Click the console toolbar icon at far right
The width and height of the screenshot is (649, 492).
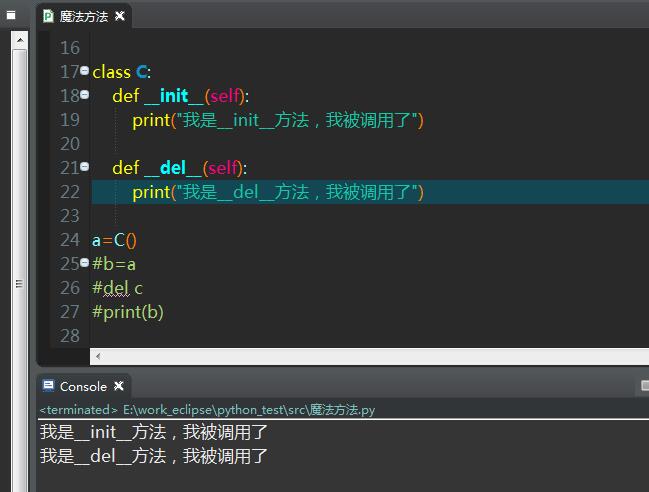(644, 386)
